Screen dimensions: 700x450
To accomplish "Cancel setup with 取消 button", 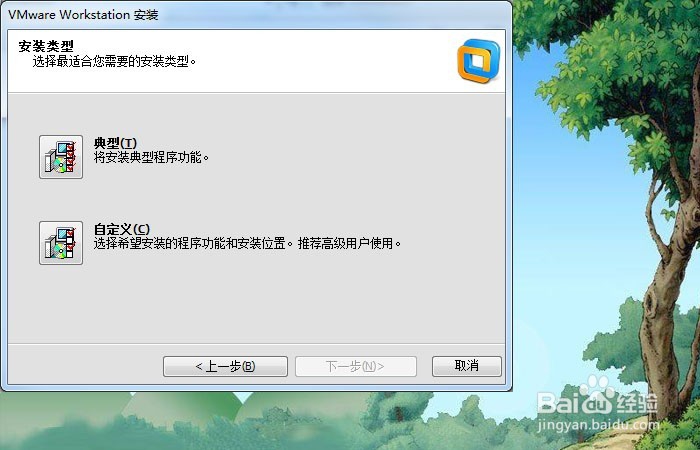I will click(x=467, y=366).
